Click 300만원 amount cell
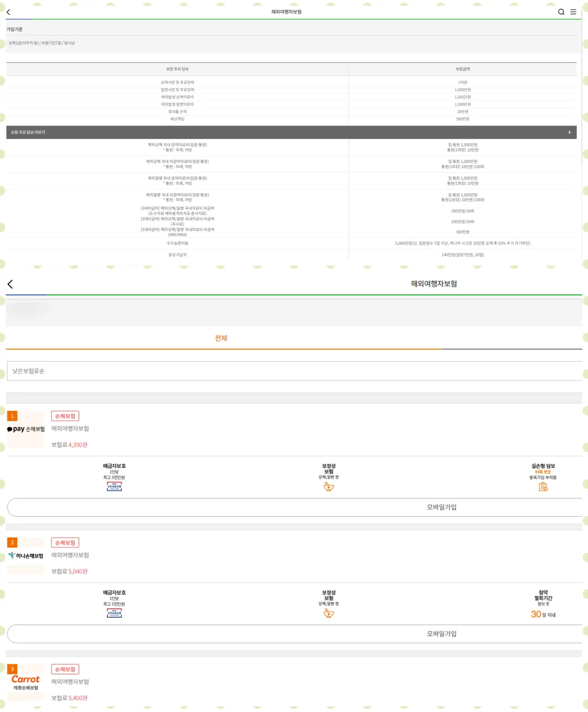 click(x=463, y=232)
